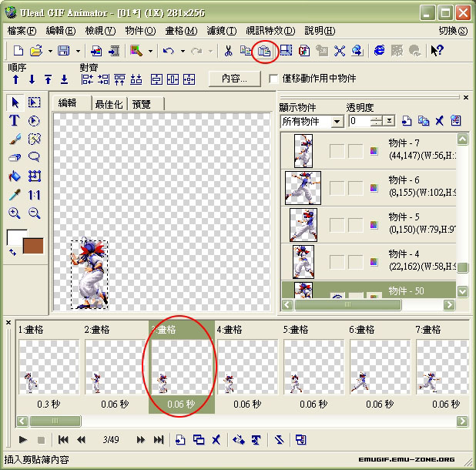Delete object using X in object panel
This screenshot has height=470, width=476.
[439, 121]
